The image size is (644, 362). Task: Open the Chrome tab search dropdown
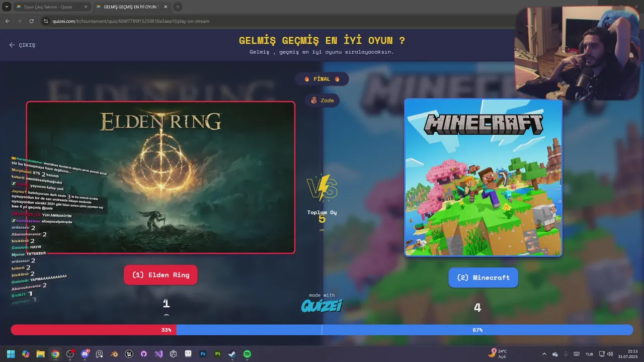pyautogui.click(x=7, y=7)
